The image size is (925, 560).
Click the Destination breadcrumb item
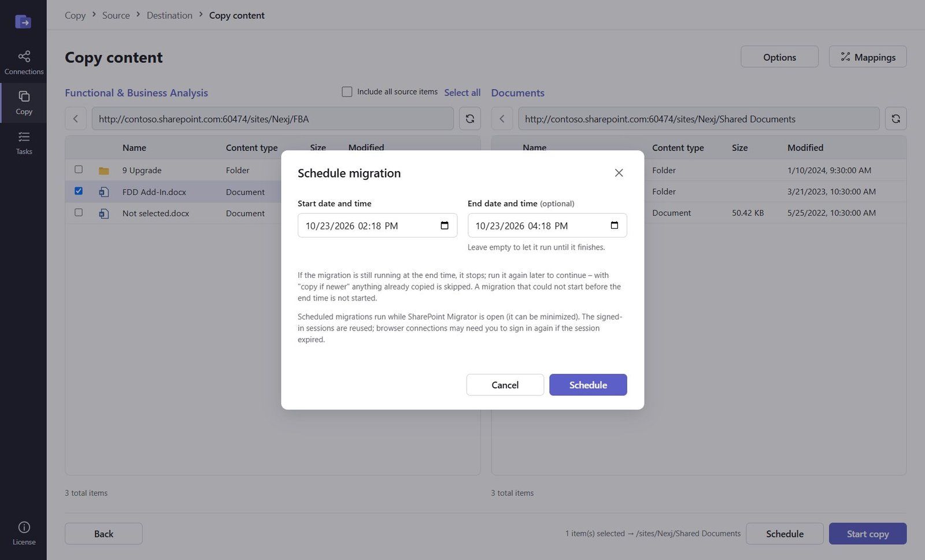coord(169,16)
